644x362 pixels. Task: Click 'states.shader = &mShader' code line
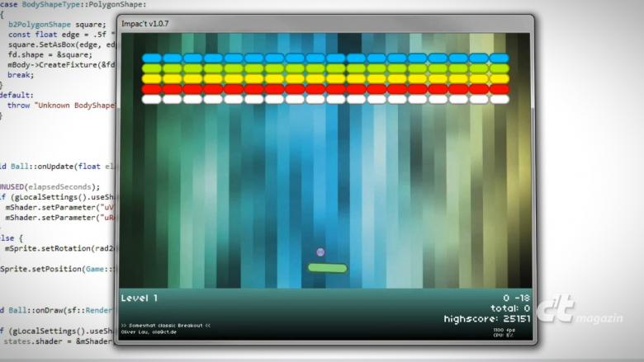click(59, 341)
